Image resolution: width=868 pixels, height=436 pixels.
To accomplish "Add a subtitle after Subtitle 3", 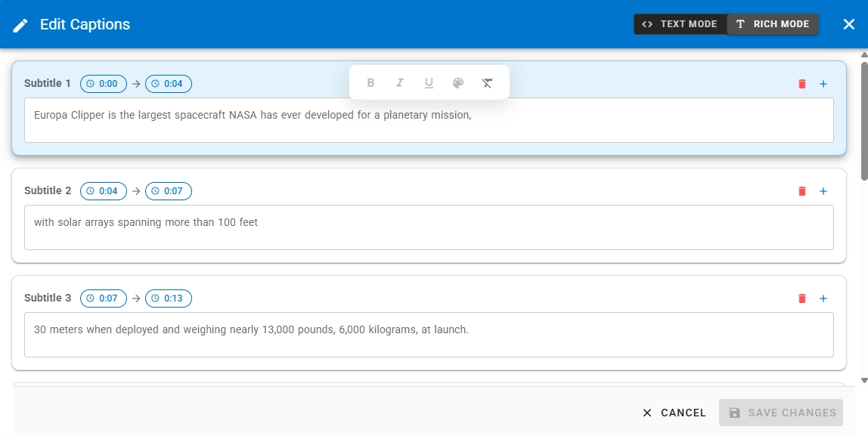I will click(x=823, y=298).
